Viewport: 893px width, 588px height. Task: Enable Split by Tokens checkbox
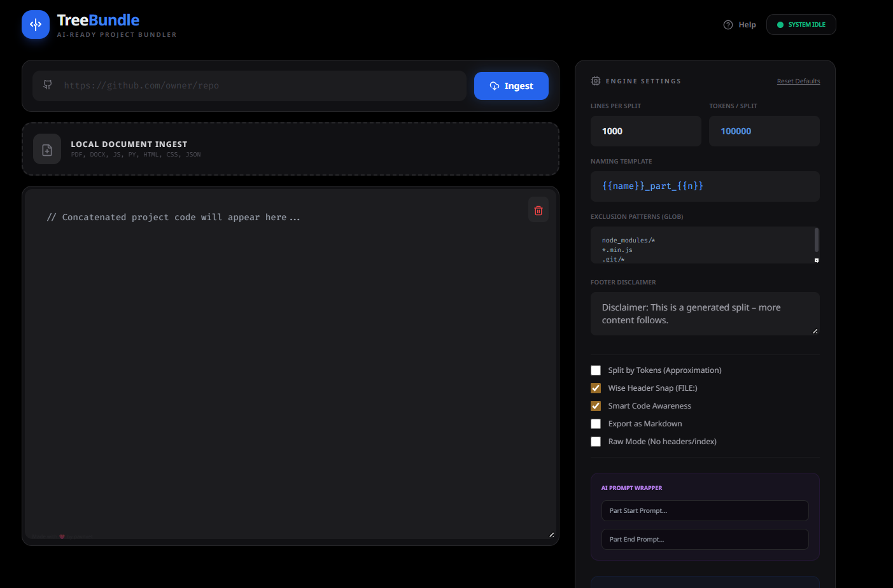coord(596,370)
